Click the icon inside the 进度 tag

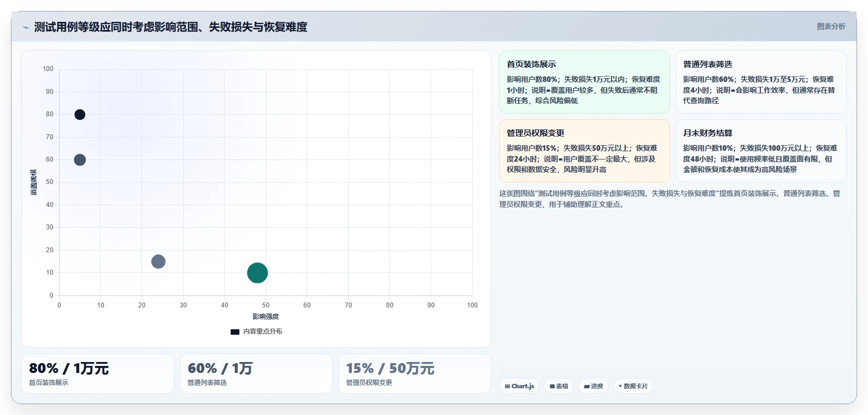[x=587, y=386]
